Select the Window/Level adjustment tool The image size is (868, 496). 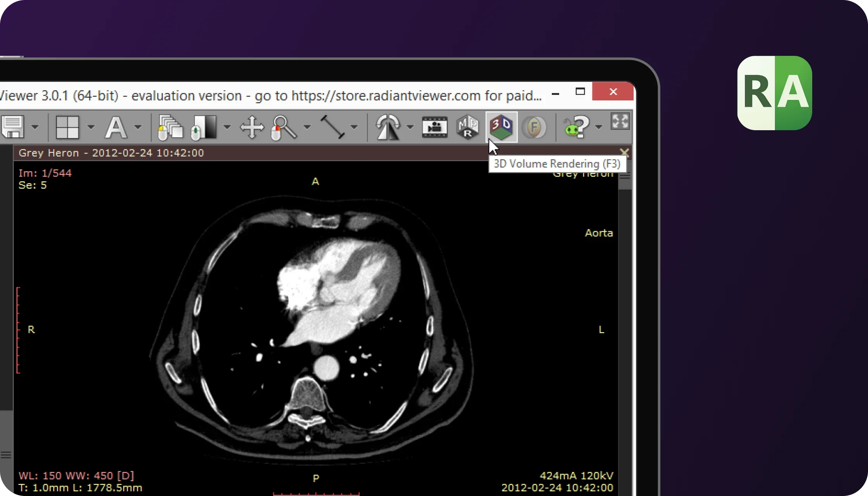click(204, 127)
